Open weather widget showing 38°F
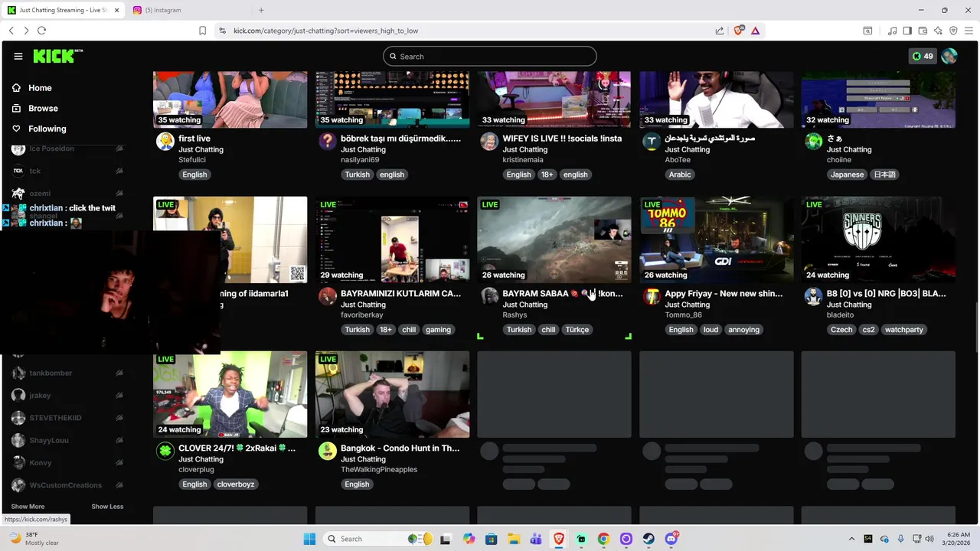Screen dimensions: 980x551 click(x=34, y=539)
